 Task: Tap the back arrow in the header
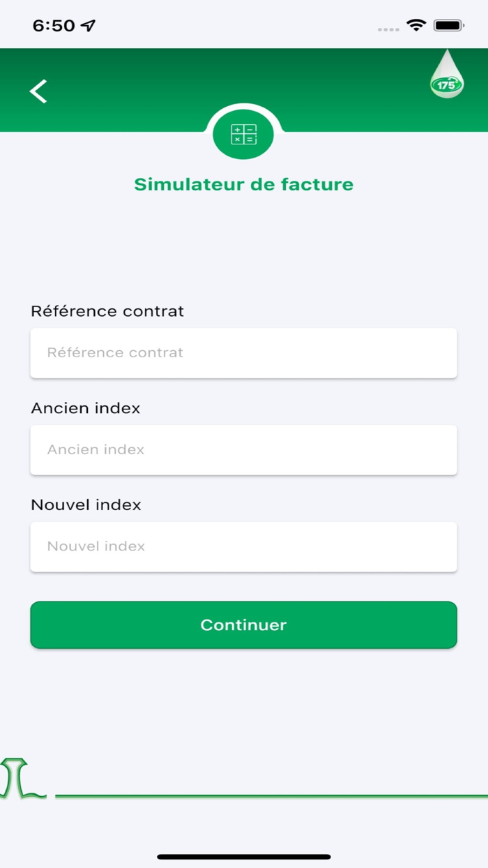[38, 91]
